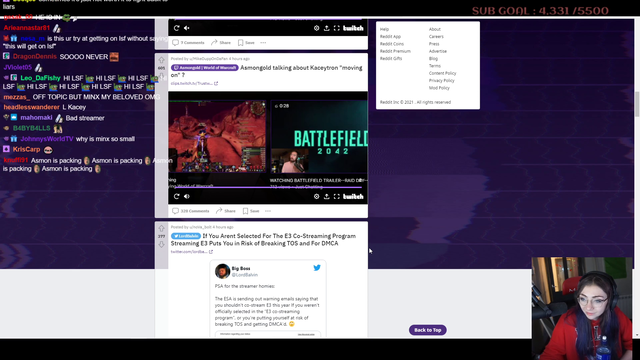Screen dimensions: 640x360
Task: Open more options on Asmongold post
Action: coord(268,211)
